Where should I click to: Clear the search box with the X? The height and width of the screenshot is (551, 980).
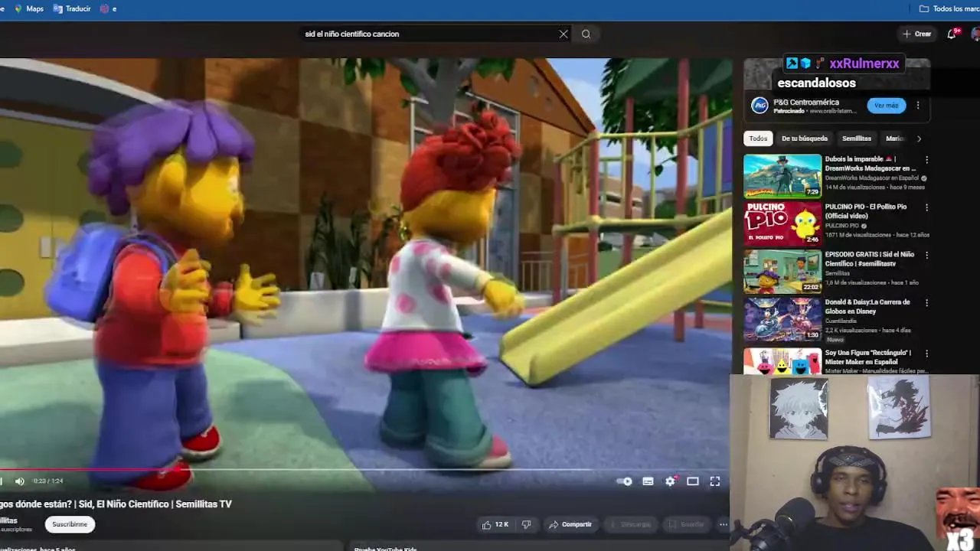point(563,34)
